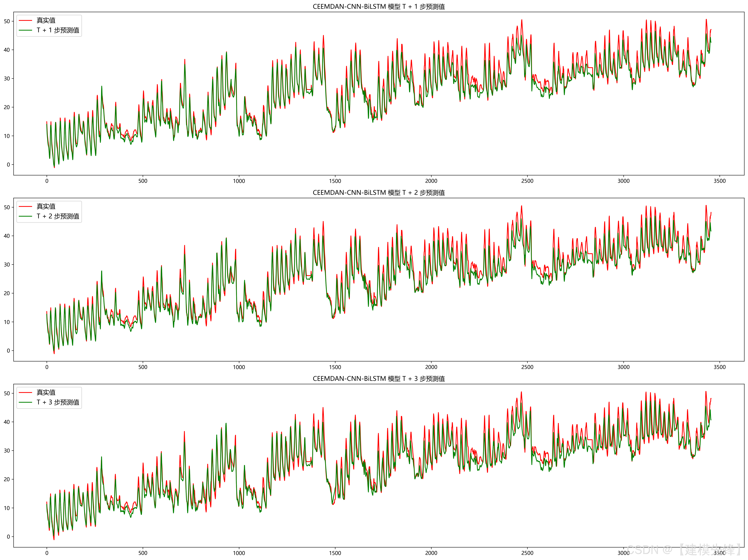
Task: Click x-axis tick 2500 on middle chart
Action: point(527,367)
